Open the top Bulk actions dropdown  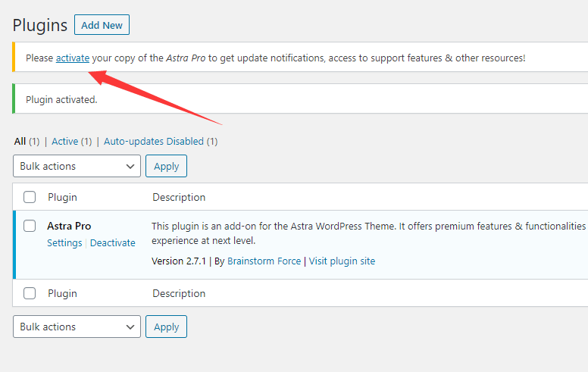(x=77, y=166)
